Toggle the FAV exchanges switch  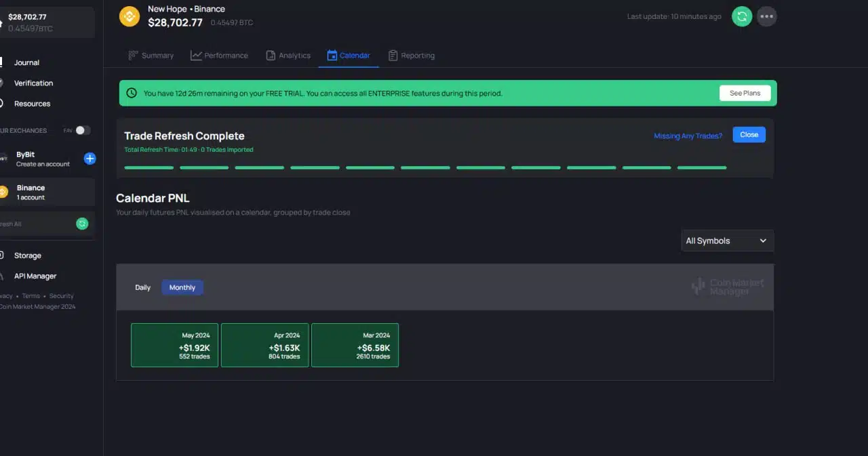pos(83,130)
